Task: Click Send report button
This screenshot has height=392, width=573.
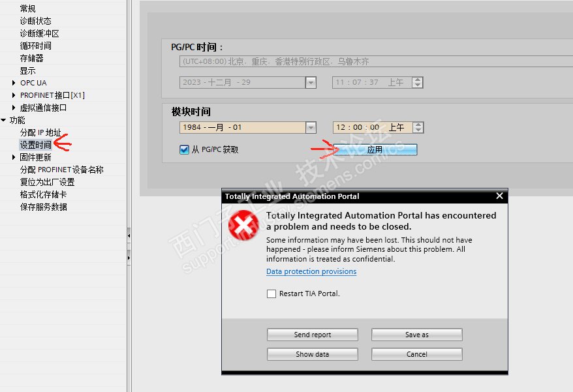Action: click(313, 335)
